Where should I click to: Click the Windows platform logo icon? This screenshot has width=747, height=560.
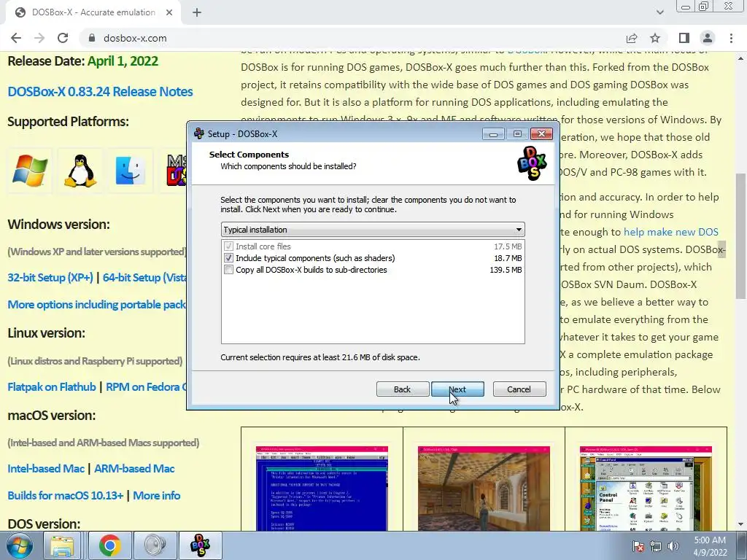tap(29, 171)
